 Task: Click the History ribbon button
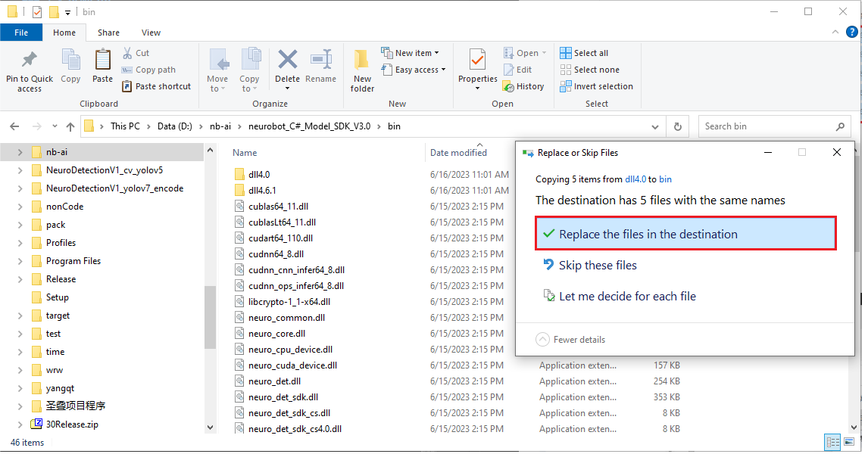click(x=523, y=86)
